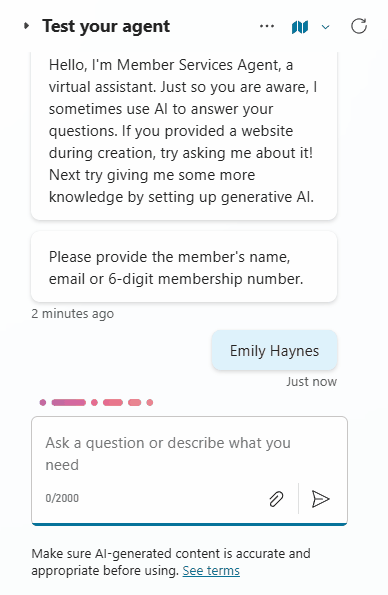Click the typing indicator animation

(96, 402)
